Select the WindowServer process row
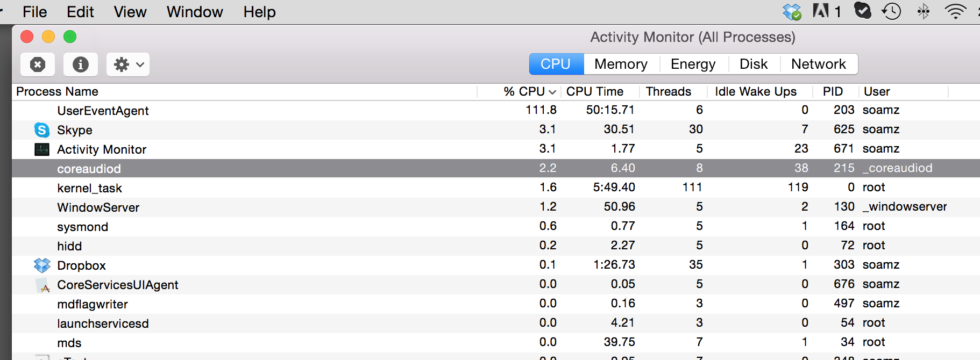 click(x=496, y=207)
